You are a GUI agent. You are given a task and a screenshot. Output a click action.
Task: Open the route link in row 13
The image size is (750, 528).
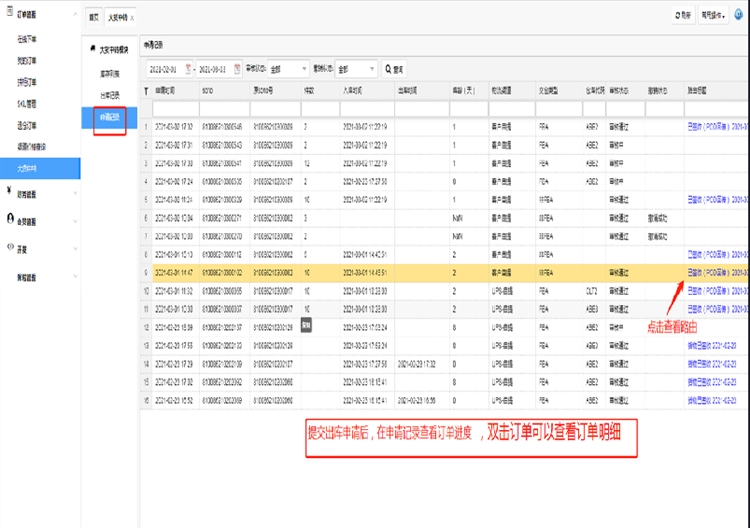(x=712, y=346)
